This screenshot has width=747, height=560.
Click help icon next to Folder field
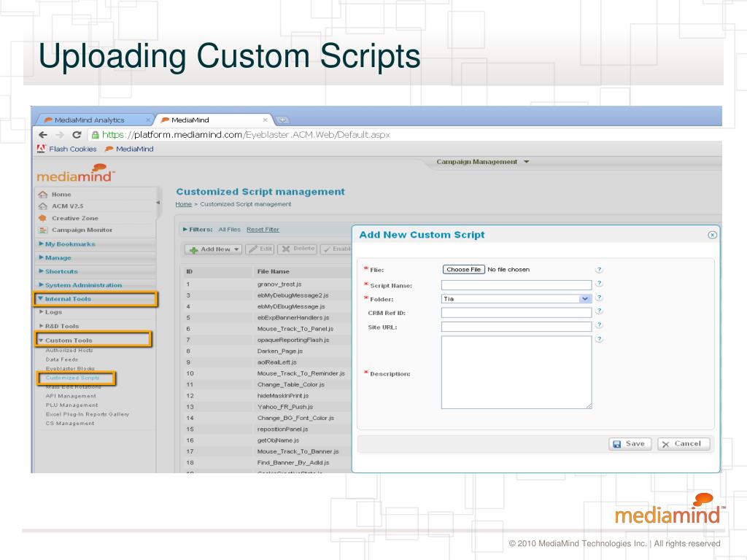pyautogui.click(x=600, y=297)
